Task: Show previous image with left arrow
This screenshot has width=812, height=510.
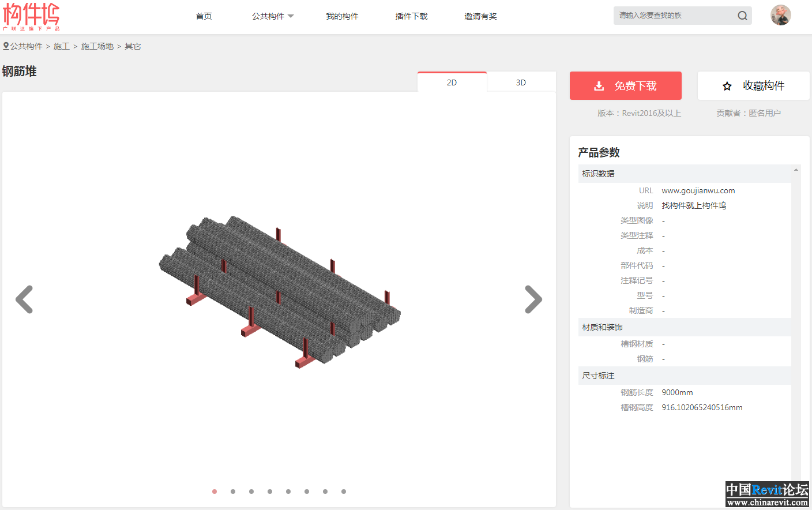Action: coord(24,299)
